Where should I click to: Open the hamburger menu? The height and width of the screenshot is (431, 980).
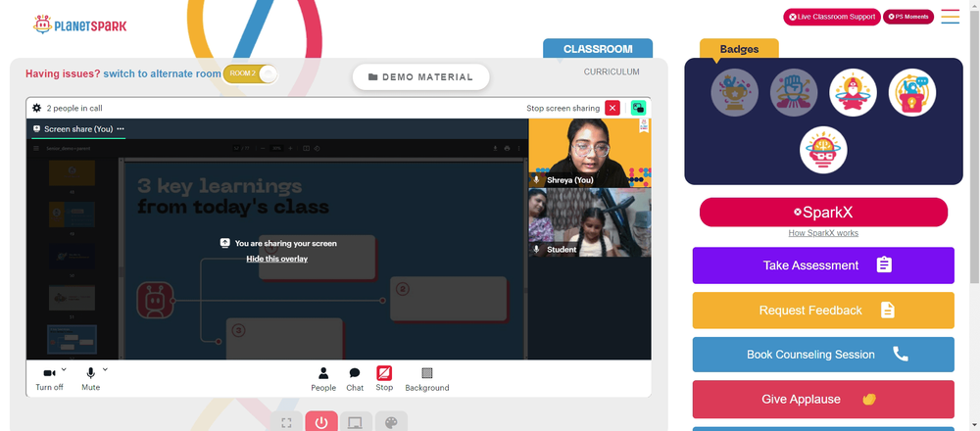tap(950, 17)
